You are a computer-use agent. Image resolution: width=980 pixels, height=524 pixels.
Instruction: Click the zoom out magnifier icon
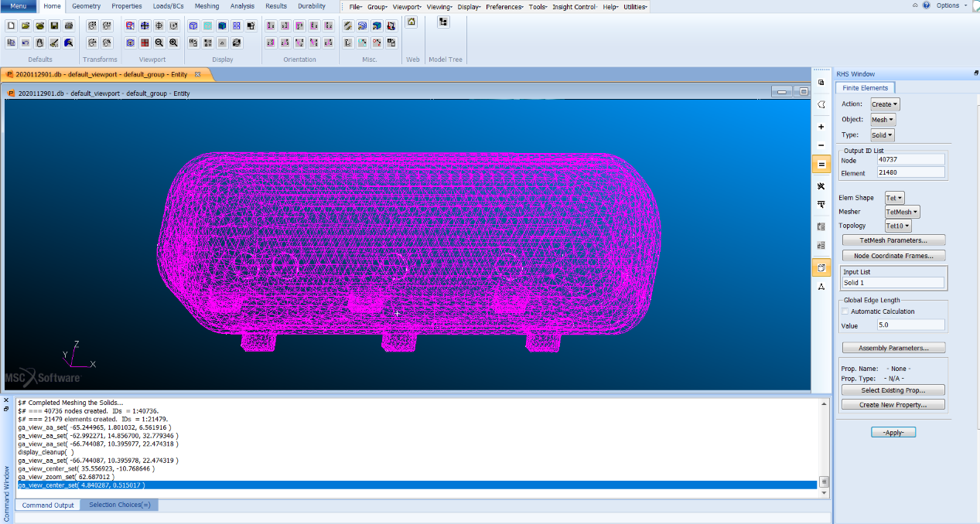pyautogui.click(x=159, y=43)
